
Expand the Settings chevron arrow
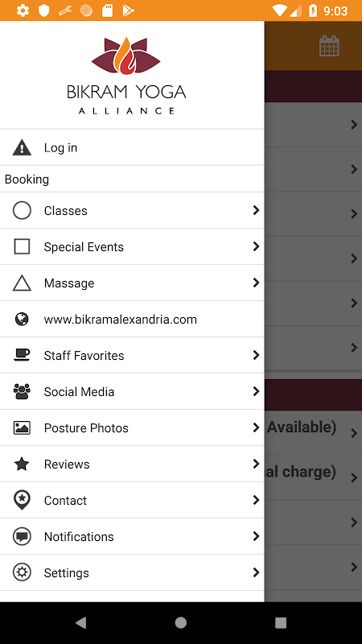tap(256, 572)
